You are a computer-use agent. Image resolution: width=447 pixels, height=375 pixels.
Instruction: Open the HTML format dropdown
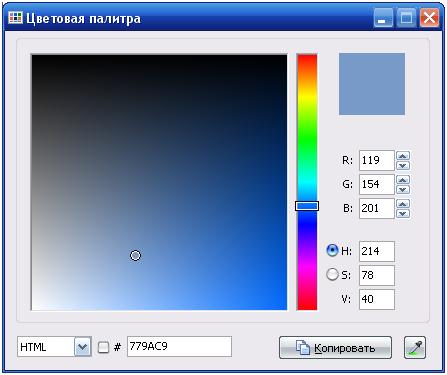pos(82,347)
